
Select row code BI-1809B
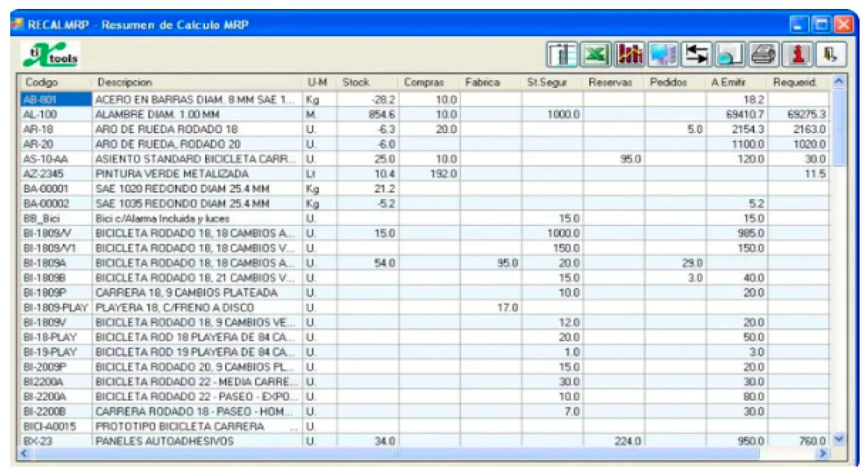[x=56, y=278]
